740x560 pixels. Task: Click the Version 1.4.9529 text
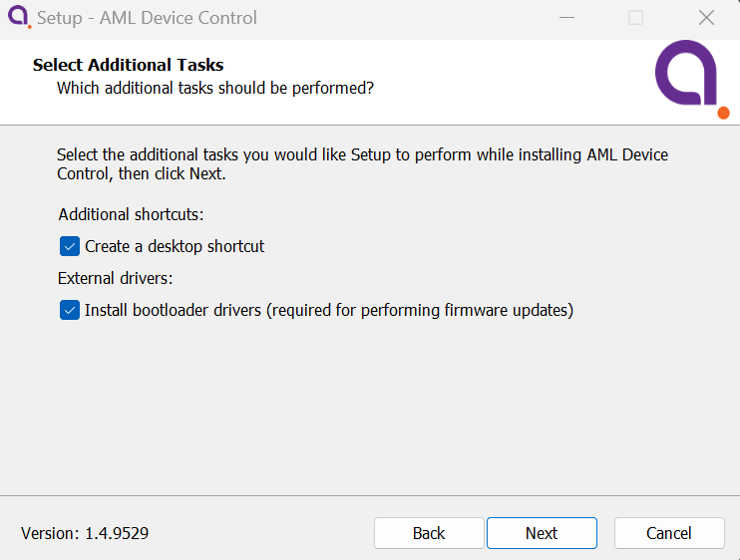(85, 533)
